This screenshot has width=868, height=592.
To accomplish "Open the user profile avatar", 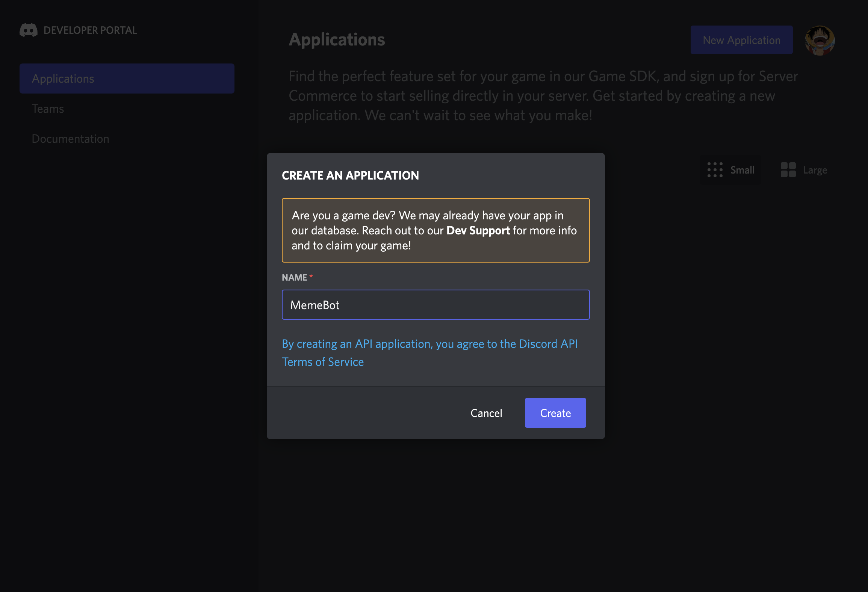I will [820, 40].
